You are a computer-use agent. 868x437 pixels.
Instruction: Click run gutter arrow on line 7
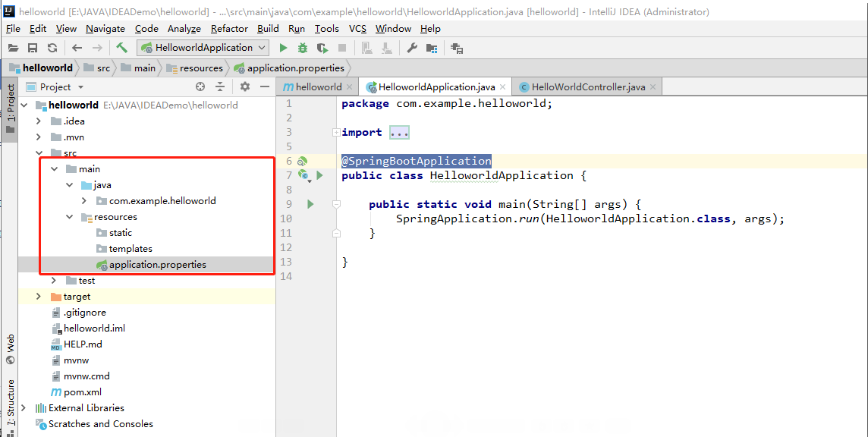319,175
